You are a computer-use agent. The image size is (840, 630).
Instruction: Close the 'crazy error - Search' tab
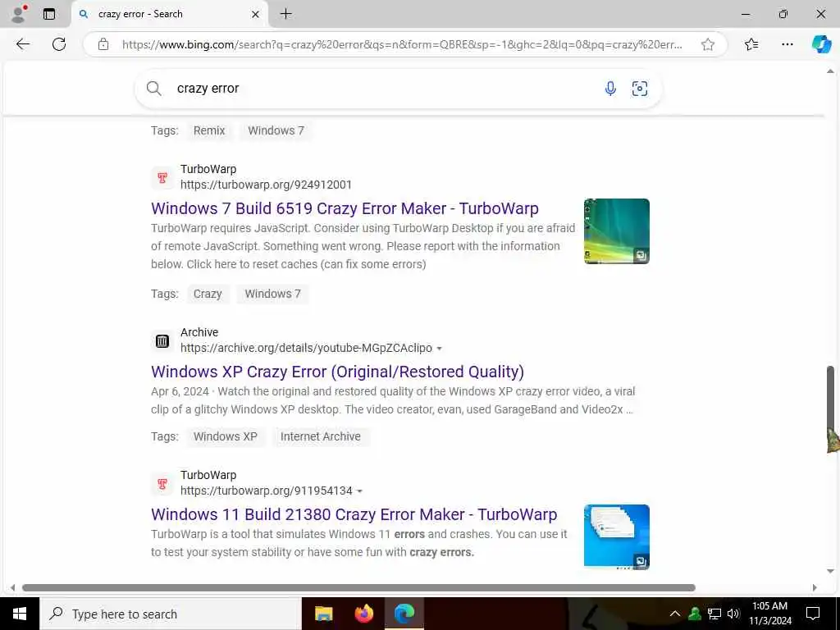point(256,15)
